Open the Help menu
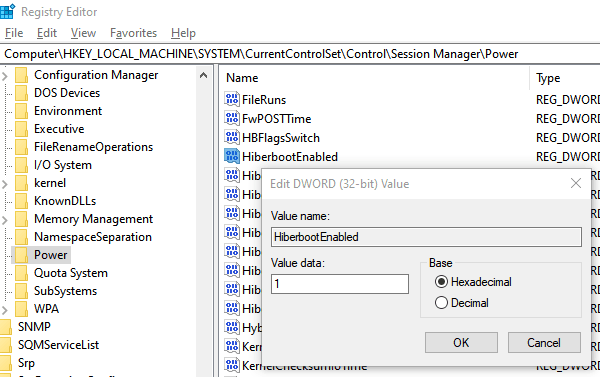The height and width of the screenshot is (377, 600). tap(183, 33)
